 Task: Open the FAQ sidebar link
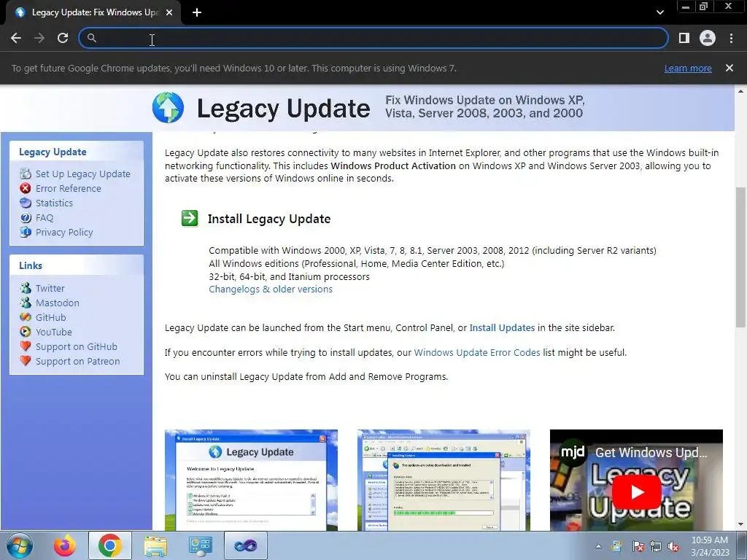pyautogui.click(x=44, y=217)
